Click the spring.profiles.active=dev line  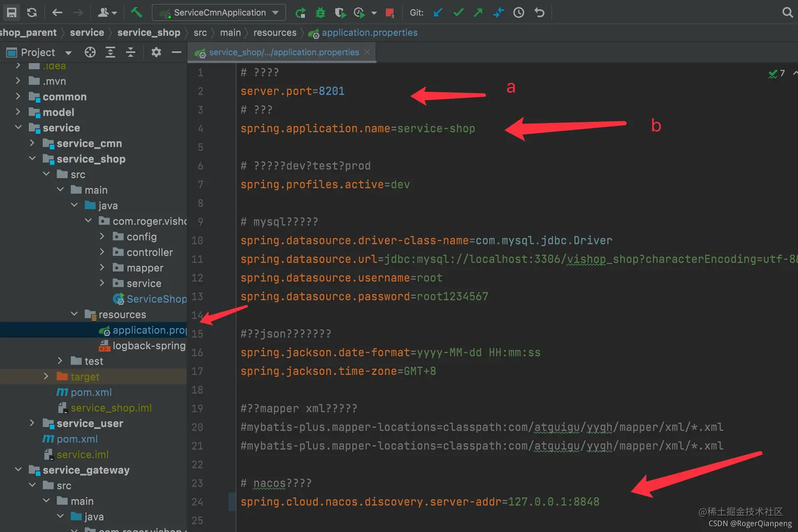(x=325, y=184)
